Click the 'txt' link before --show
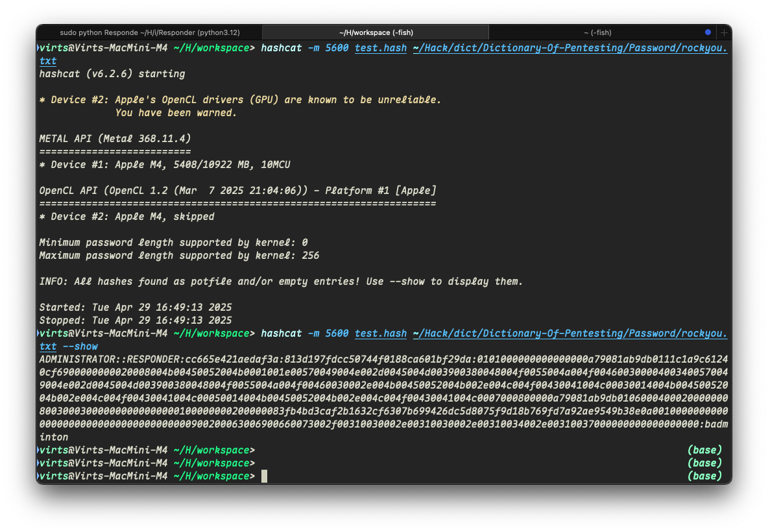The image size is (768, 532). (x=48, y=346)
